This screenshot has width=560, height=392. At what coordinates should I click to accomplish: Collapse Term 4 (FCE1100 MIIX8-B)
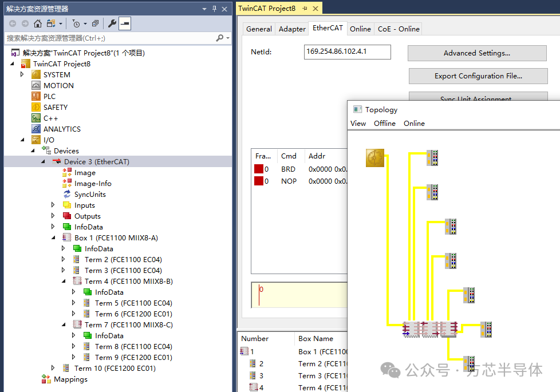pos(64,282)
